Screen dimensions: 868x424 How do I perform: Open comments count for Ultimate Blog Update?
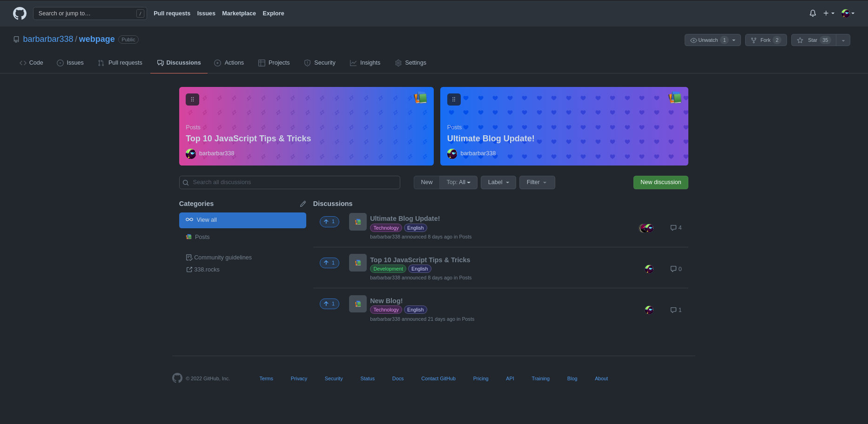pyautogui.click(x=676, y=228)
